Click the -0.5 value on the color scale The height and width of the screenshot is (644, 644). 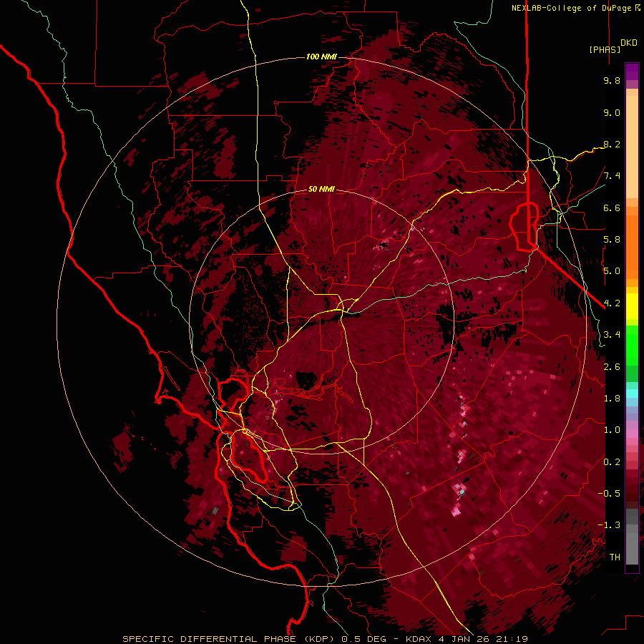point(609,494)
